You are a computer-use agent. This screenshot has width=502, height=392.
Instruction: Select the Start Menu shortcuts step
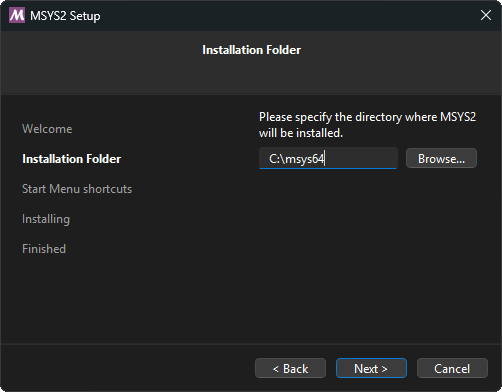(x=77, y=189)
